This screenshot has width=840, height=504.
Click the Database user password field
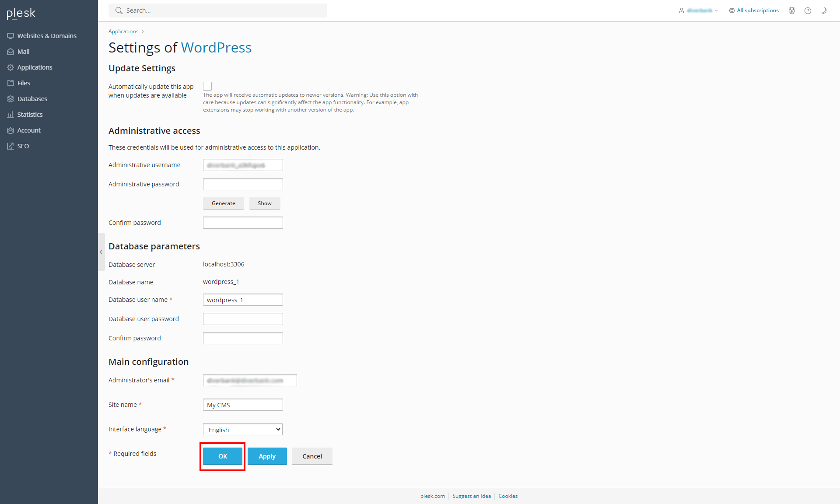[243, 319]
